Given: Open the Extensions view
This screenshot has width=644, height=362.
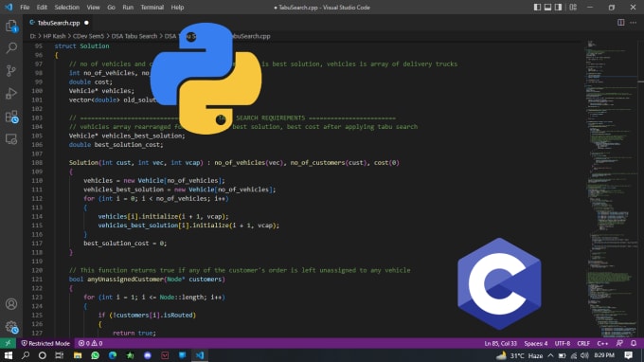Looking at the screenshot, I should [x=11, y=117].
